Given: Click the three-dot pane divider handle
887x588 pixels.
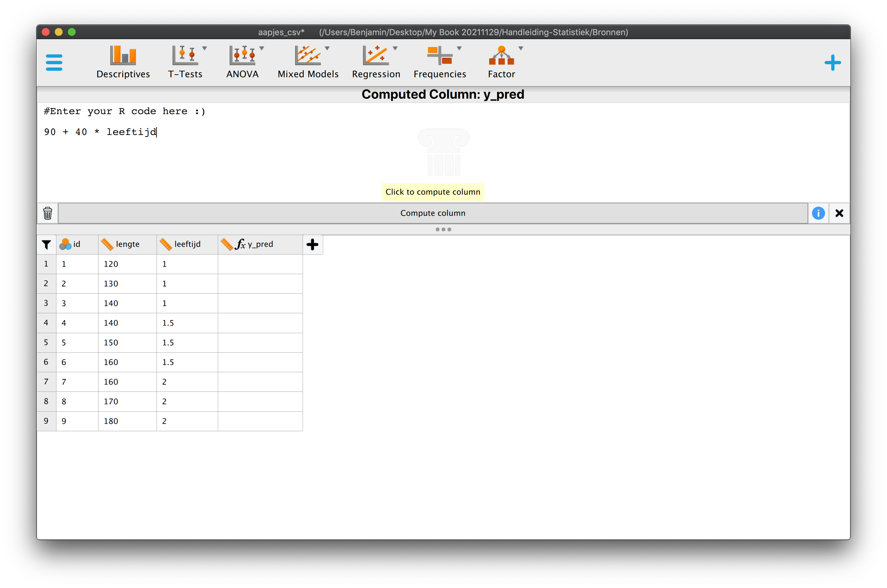Looking at the screenshot, I should tap(443, 229).
